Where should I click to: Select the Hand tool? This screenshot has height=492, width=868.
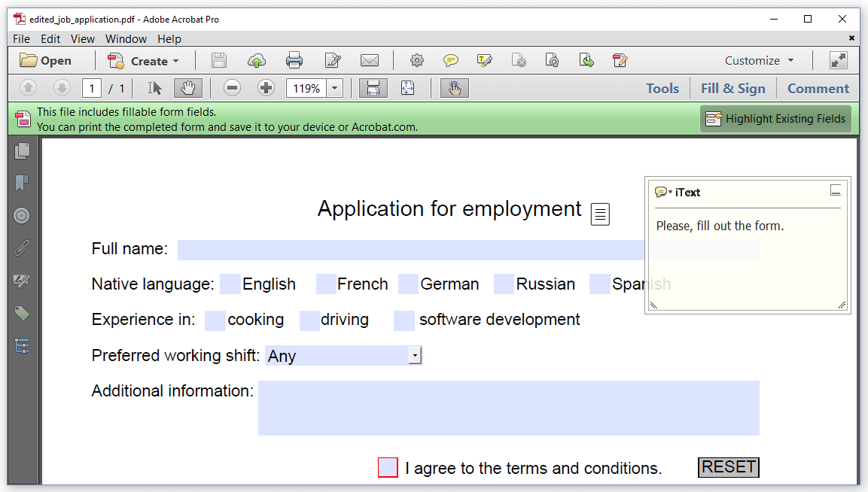(x=187, y=89)
